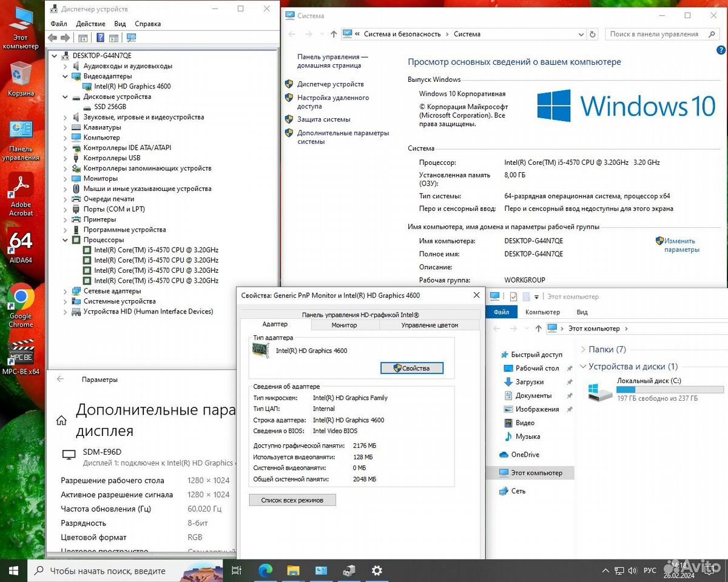Viewport: 728px width, 582px height.
Task: Select OneDrive in Explorer sidebar
Action: click(525, 455)
